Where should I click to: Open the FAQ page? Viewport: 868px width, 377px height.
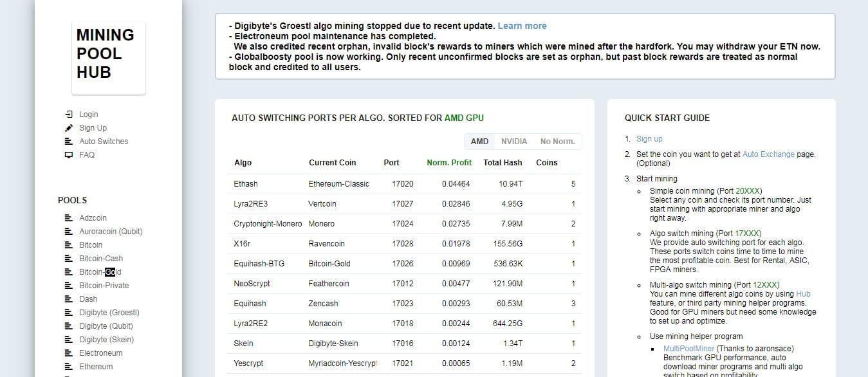[87, 155]
